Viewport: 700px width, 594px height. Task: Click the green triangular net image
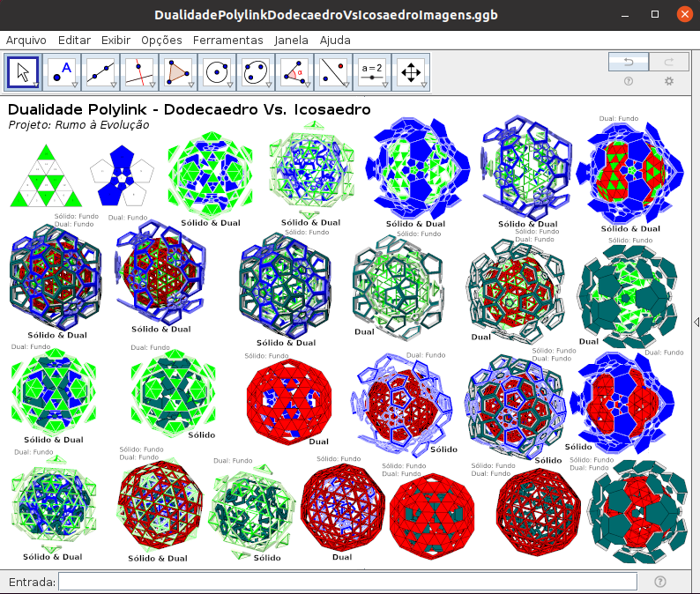44,176
